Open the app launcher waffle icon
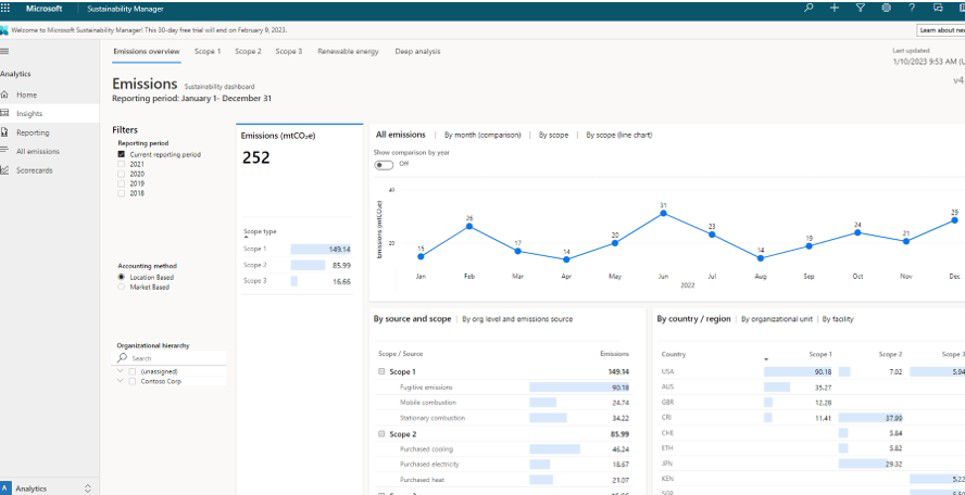The image size is (965, 495). coord(7,8)
